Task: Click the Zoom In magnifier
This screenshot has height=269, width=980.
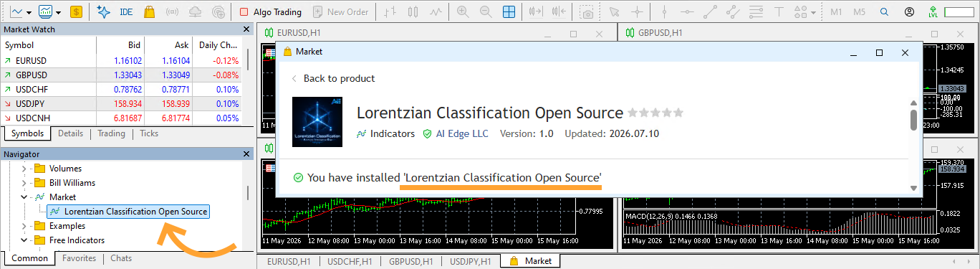Action: click(x=463, y=12)
